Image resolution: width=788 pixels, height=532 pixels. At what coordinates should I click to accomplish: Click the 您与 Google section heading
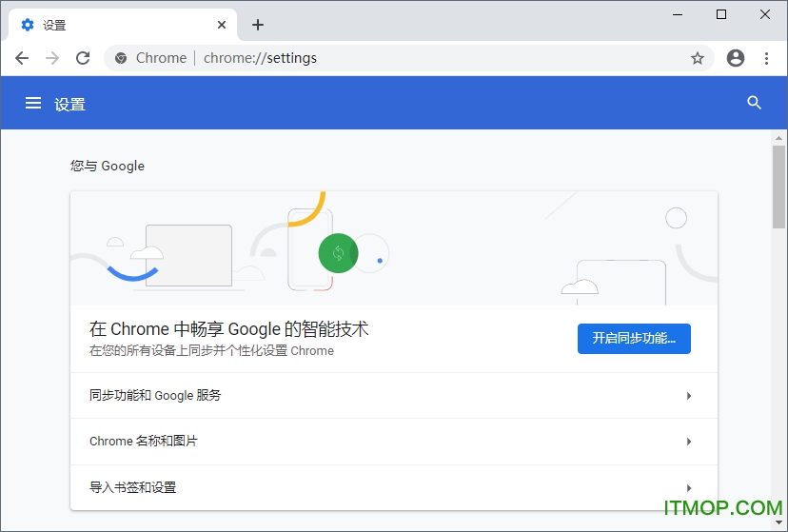tap(108, 166)
